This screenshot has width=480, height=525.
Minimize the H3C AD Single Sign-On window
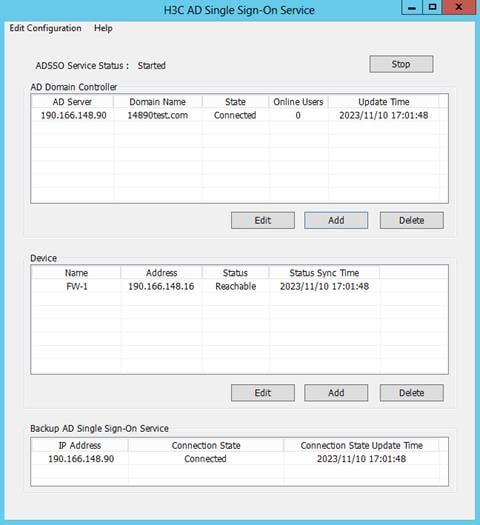coord(412,7)
